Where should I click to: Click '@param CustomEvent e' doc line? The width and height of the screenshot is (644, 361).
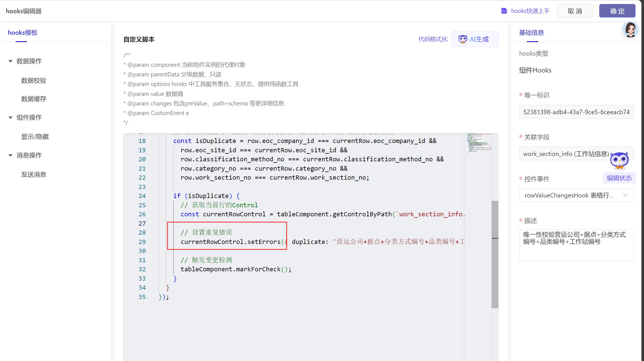point(156,113)
